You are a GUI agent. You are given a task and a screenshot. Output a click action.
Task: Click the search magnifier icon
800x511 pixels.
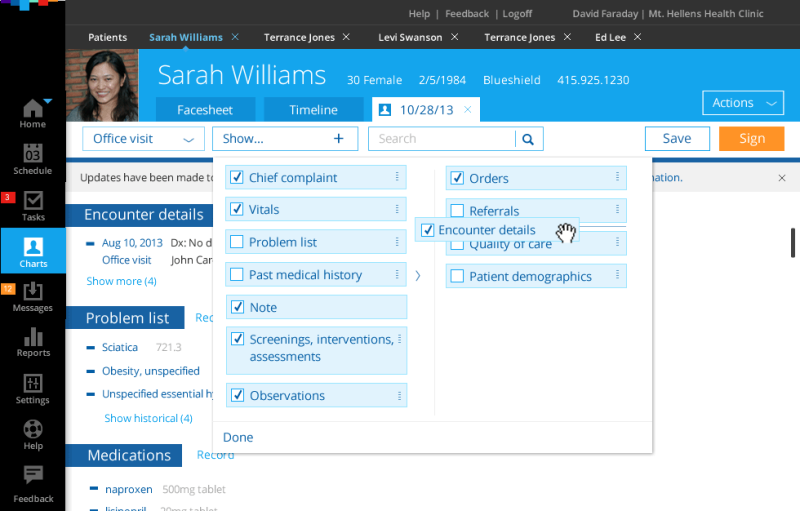528,139
